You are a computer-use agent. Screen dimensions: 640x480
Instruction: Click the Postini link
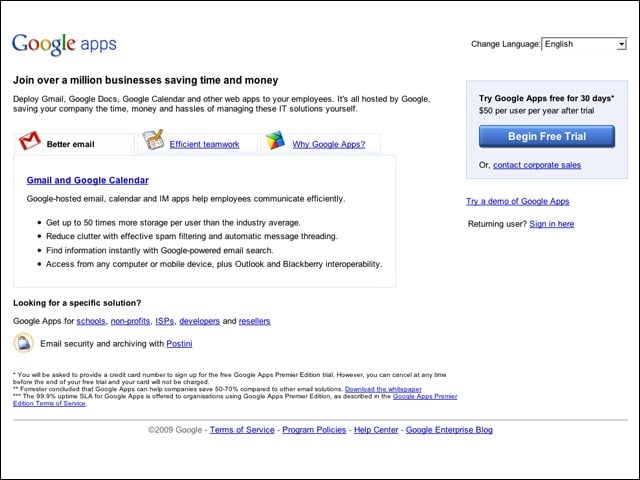179,344
